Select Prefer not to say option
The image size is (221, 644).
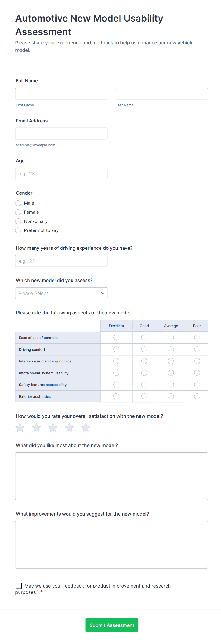coord(18,230)
